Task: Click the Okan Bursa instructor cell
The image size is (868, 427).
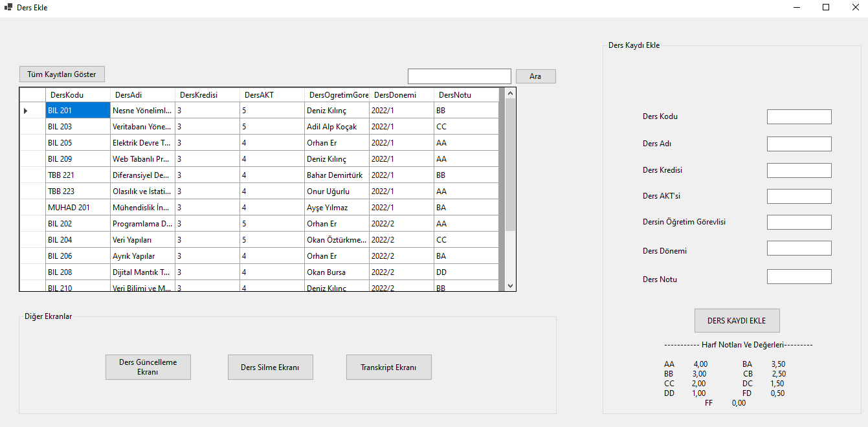Action: [x=337, y=272]
